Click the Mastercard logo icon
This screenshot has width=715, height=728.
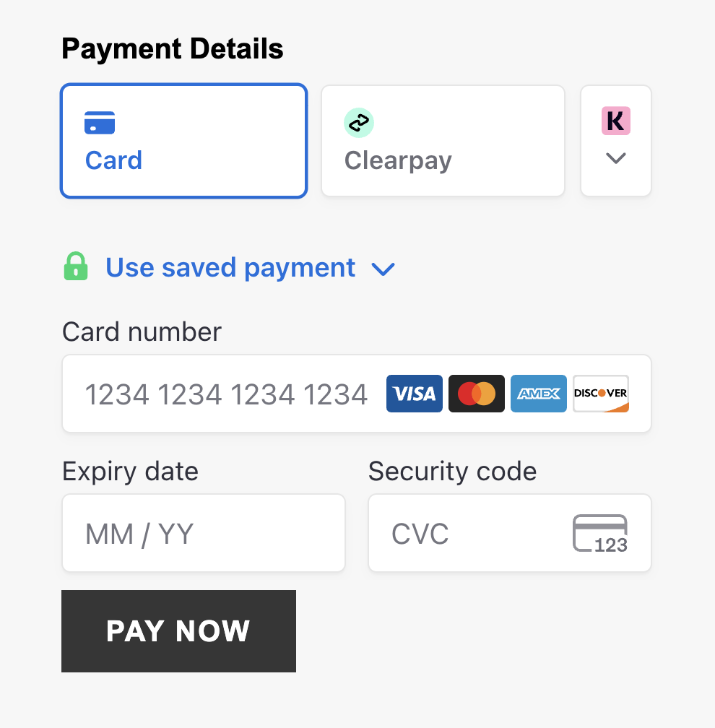[x=476, y=394]
